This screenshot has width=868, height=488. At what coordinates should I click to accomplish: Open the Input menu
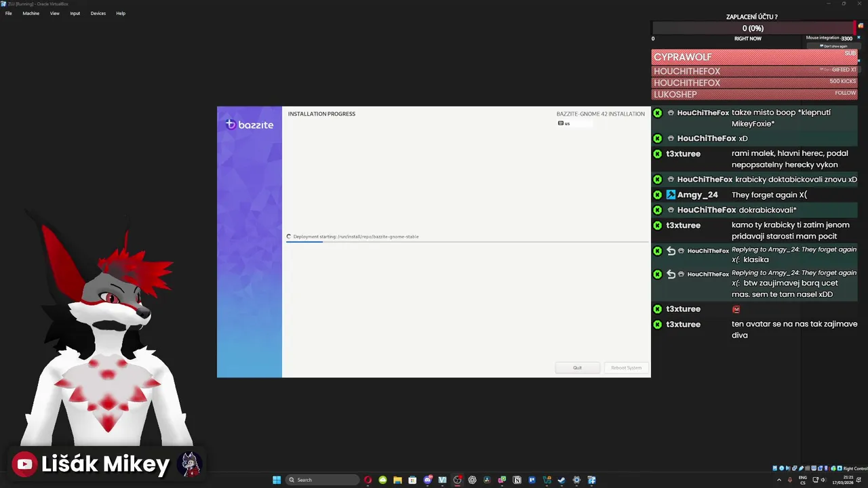point(75,13)
